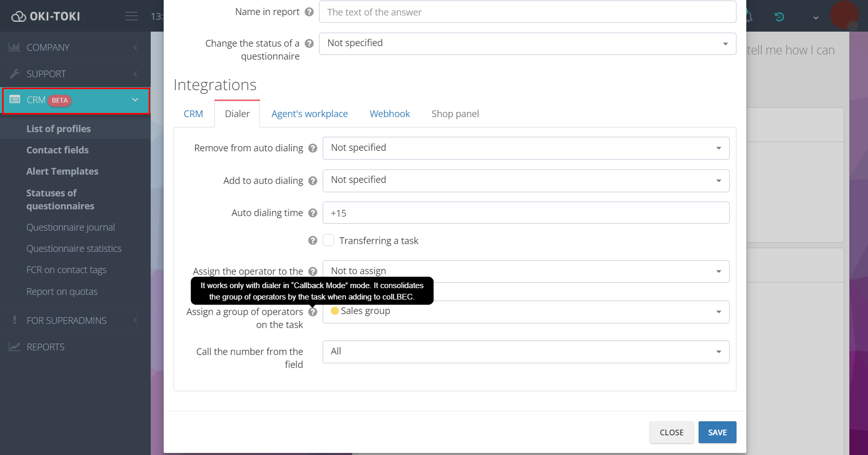Image resolution: width=868 pixels, height=455 pixels.
Task: Expand the Call the number from field dropdown
Action: coord(526,352)
